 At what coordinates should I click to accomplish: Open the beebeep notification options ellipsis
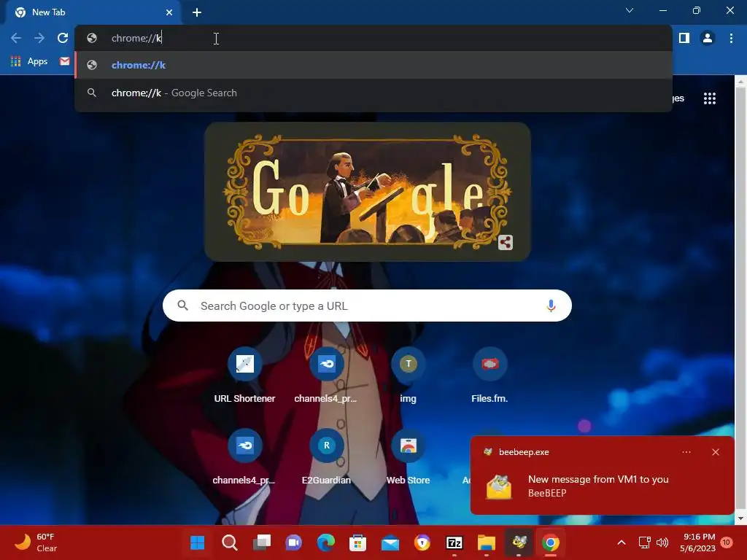(x=686, y=452)
